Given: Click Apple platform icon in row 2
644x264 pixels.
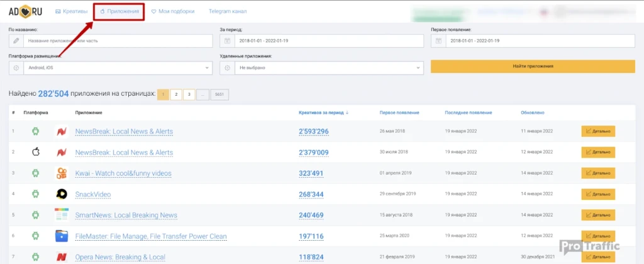Looking at the screenshot, I should (36, 152).
